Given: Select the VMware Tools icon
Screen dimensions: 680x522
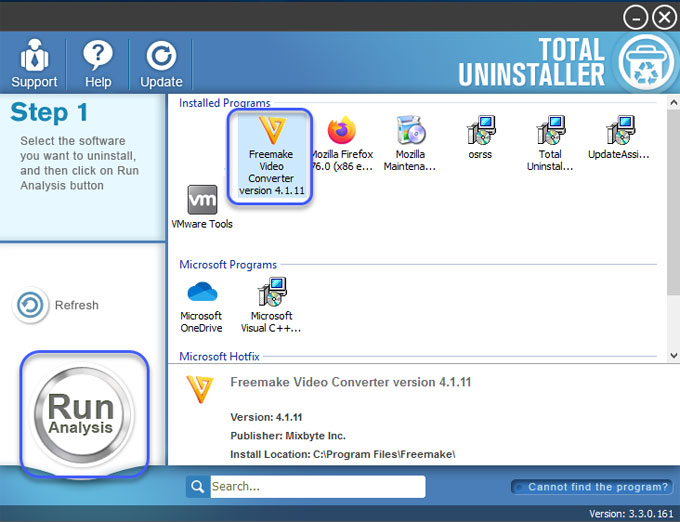Looking at the screenshot, I should (x=203, y=199).
